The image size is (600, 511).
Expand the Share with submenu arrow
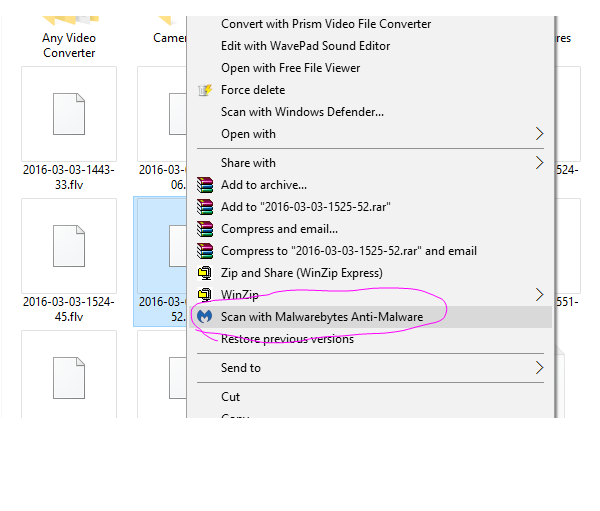point(540,163)
